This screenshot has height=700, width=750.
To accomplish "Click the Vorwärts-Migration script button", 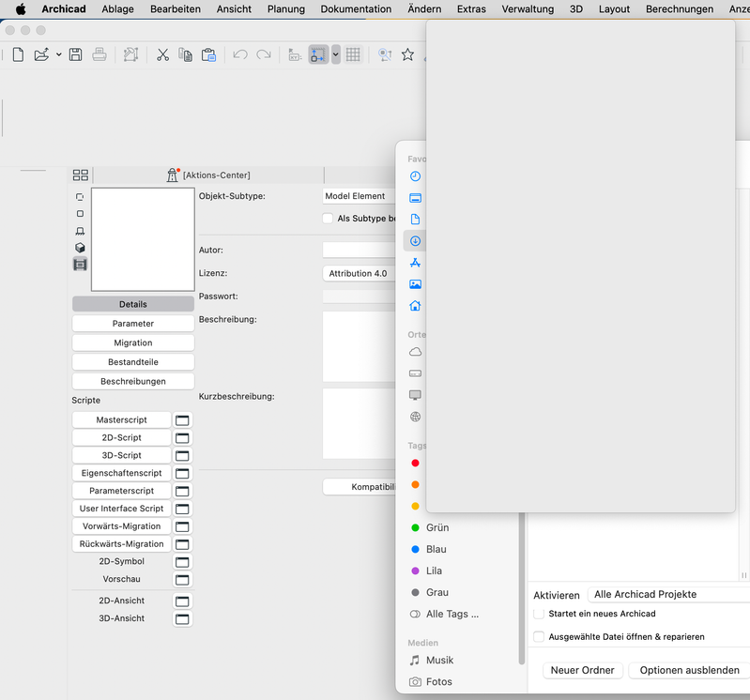I will click(x=121, y=526).
